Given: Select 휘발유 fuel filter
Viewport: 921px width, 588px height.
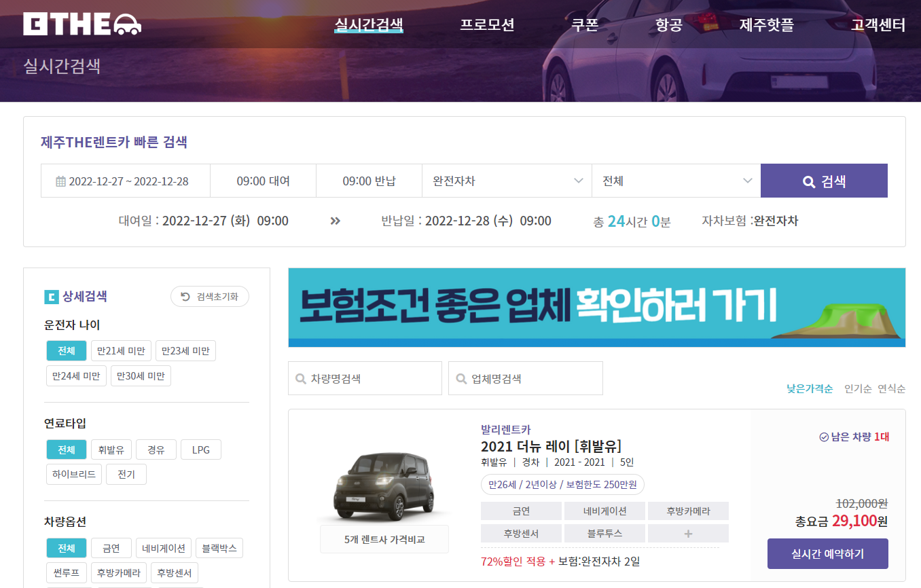Looking at the screenshot, I should [x=111, y=449].
